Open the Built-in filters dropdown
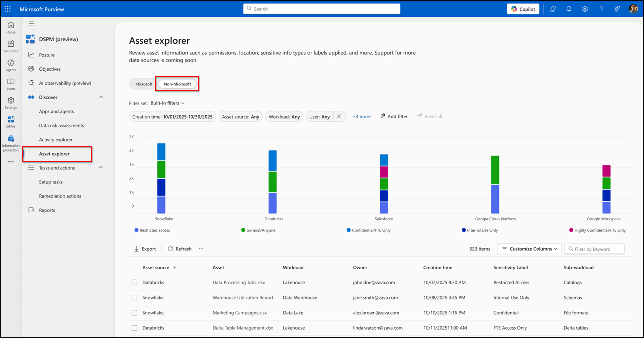Viewport: 644px width, 338px height. [167, 103]
